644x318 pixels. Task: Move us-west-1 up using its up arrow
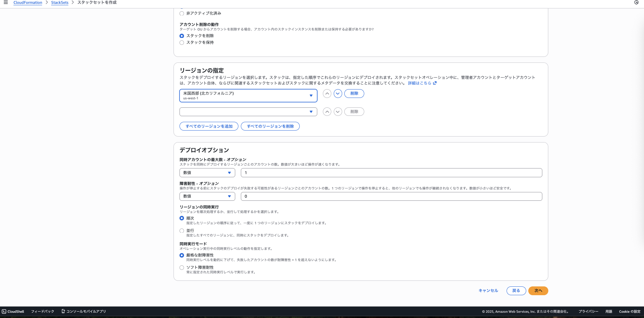(327, 93)
